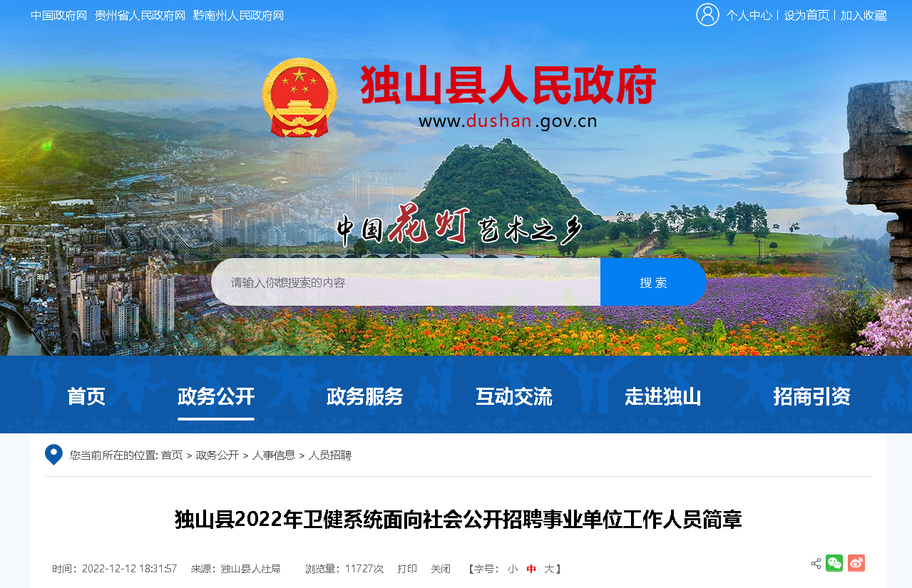The width and height of the screenshot is (912, 588).
Task: Set font size to small (小)
Action: tap(512, 569)
